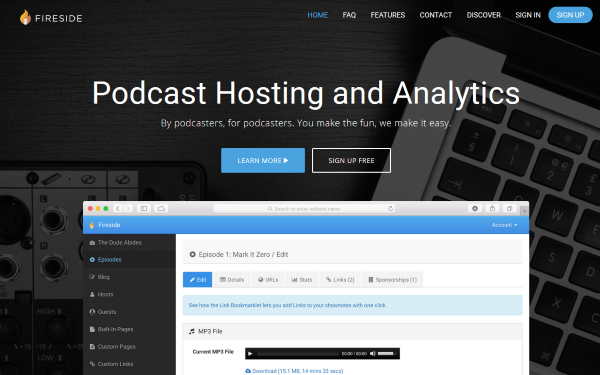This screenshot has height=375, width=600.
Task: Click the MP3 File section header
Action: [x=352, y=331]
